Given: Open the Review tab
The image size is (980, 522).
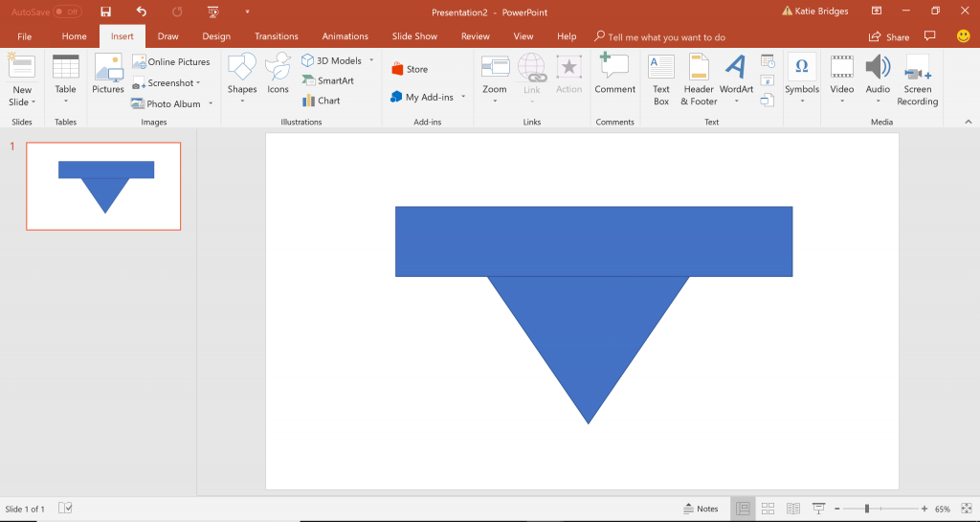Looking at the screenshot, I should tap(475, 36).
